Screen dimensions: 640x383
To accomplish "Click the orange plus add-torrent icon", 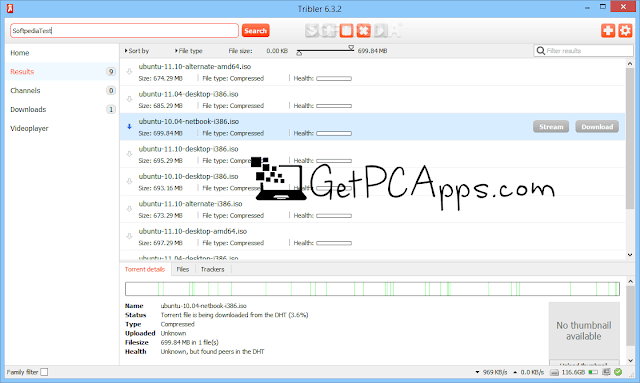I will click(x=608, y=31).
